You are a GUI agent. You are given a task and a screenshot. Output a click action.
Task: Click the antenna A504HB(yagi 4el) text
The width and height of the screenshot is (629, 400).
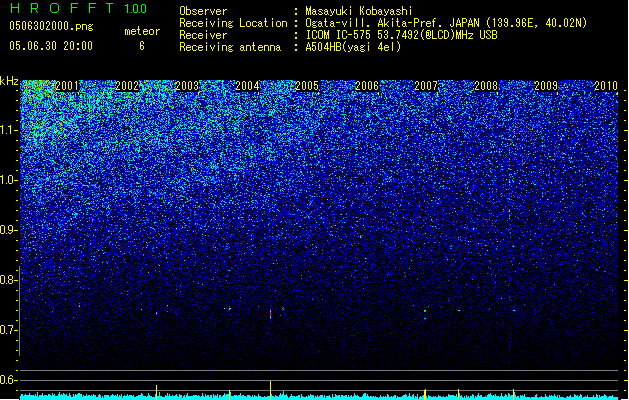353,47
